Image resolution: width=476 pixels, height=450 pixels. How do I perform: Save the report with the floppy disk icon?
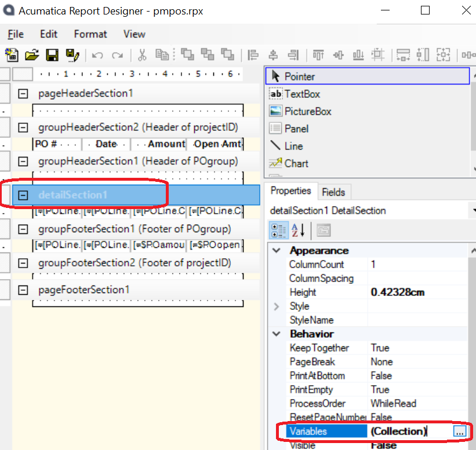click(x=52, y=55)
